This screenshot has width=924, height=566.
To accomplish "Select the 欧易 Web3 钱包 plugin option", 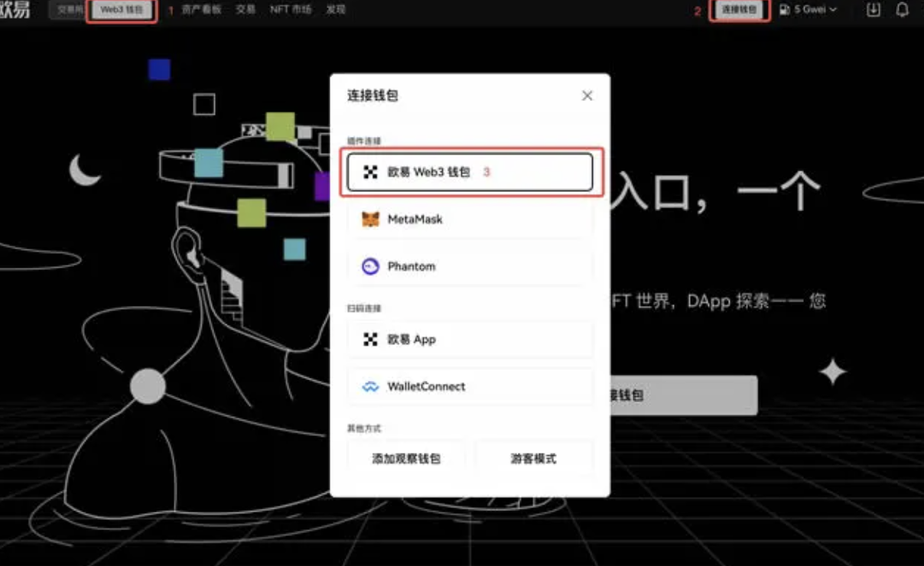I will [x=470, y=172].
